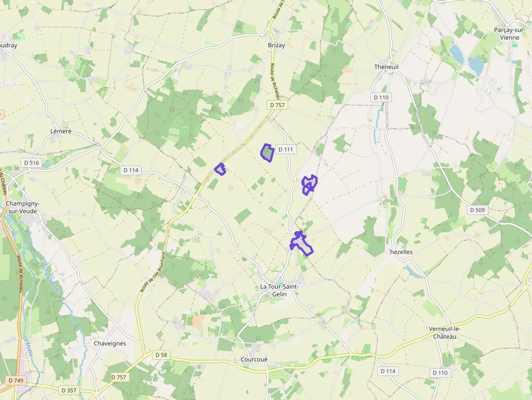Click the D 749 road shield
Screen dimensions: 532x400
point(16,380)
